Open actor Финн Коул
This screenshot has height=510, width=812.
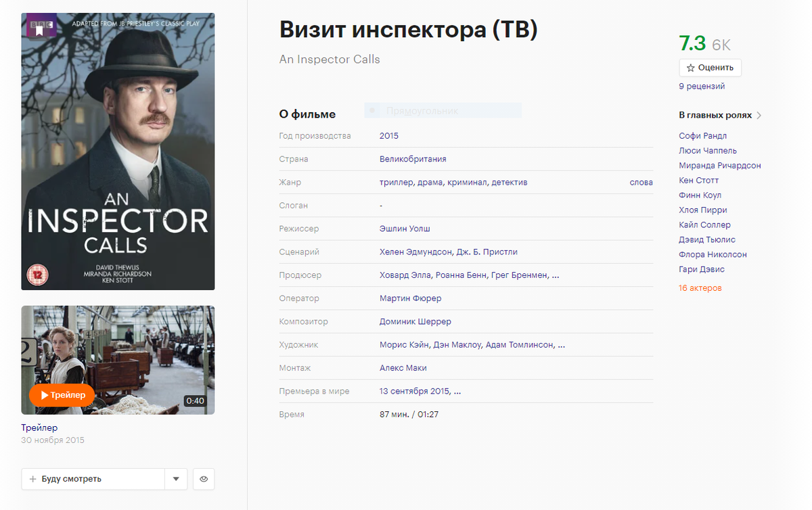[700, 195]
